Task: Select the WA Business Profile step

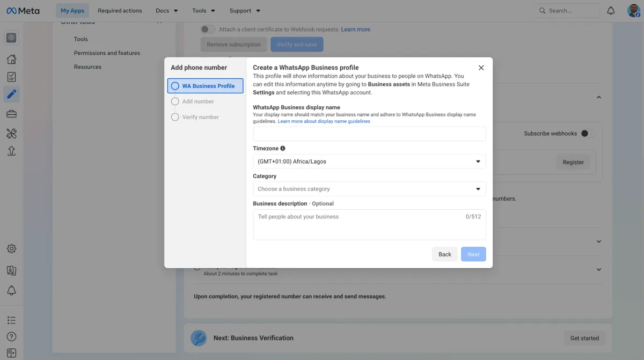Action: [205, 86]
